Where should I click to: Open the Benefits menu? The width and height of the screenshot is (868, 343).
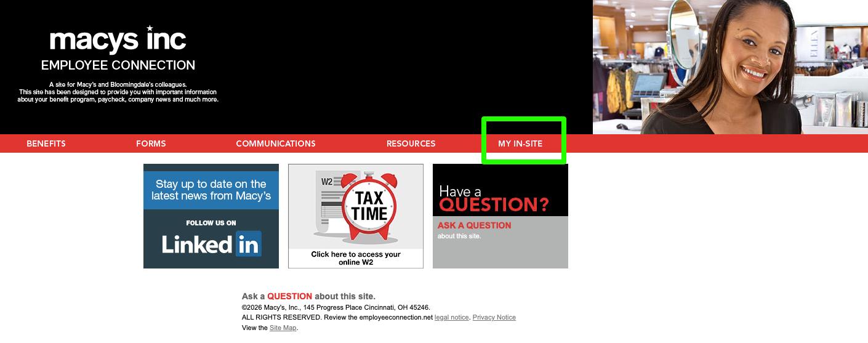coord(46,143)
